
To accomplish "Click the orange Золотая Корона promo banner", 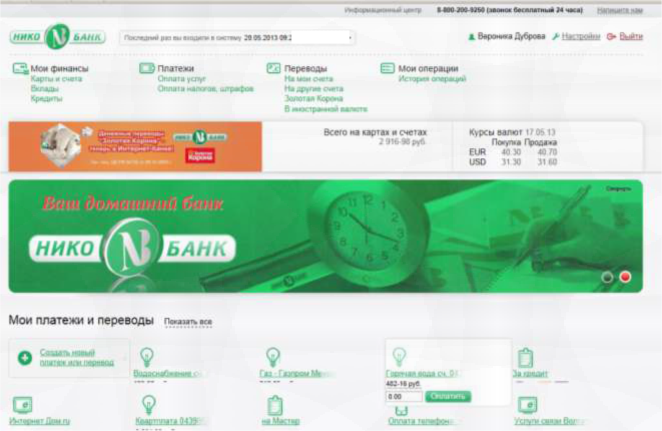I will 135,146.
